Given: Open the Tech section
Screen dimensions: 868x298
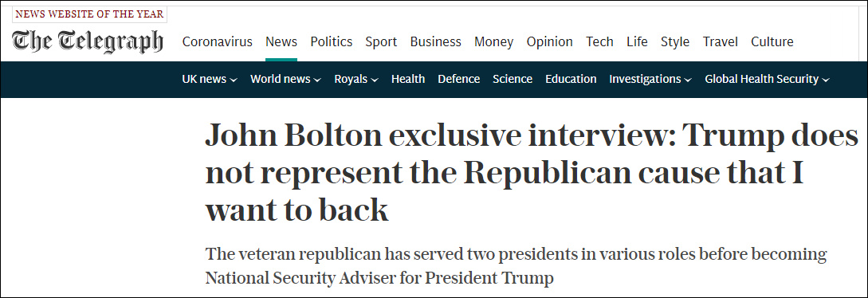Looking at the screenshot, I should click(599, 41).
